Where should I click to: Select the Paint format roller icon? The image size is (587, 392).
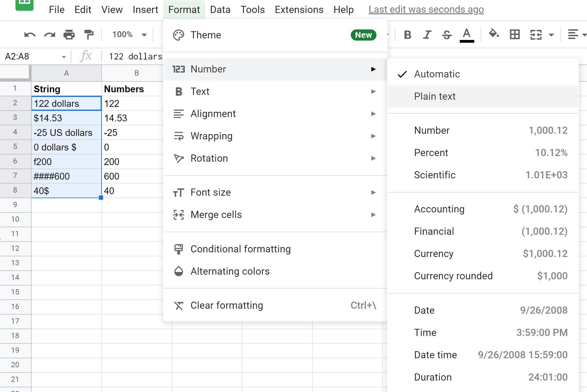click(x=89, y=35)
